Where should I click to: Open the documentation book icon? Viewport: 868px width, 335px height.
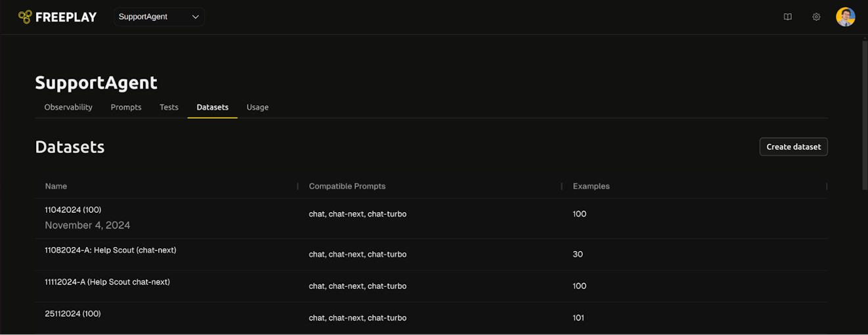[788, 17]
